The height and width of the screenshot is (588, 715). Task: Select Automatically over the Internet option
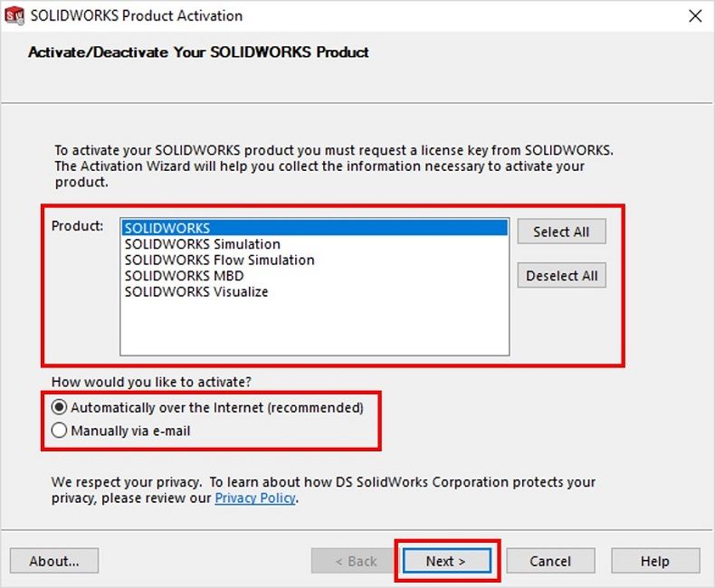pos(60,408)
